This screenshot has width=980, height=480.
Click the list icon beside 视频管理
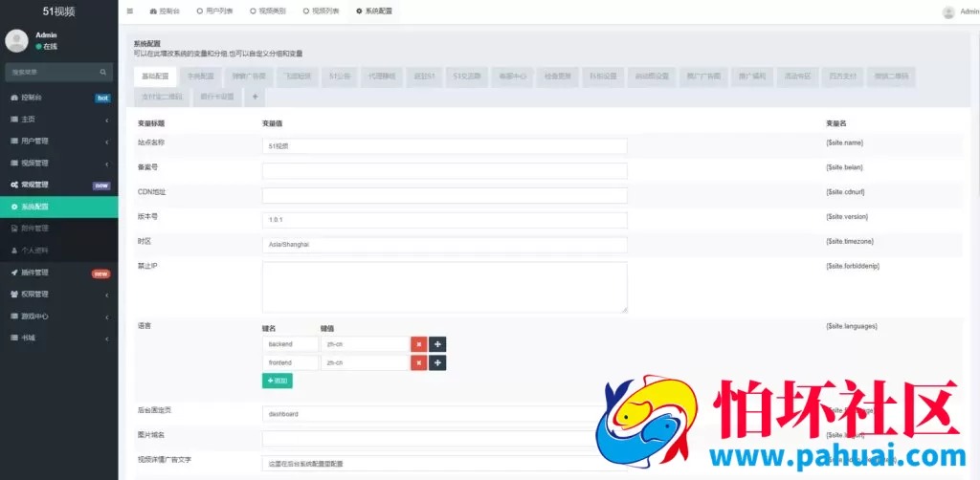(14, 164)
